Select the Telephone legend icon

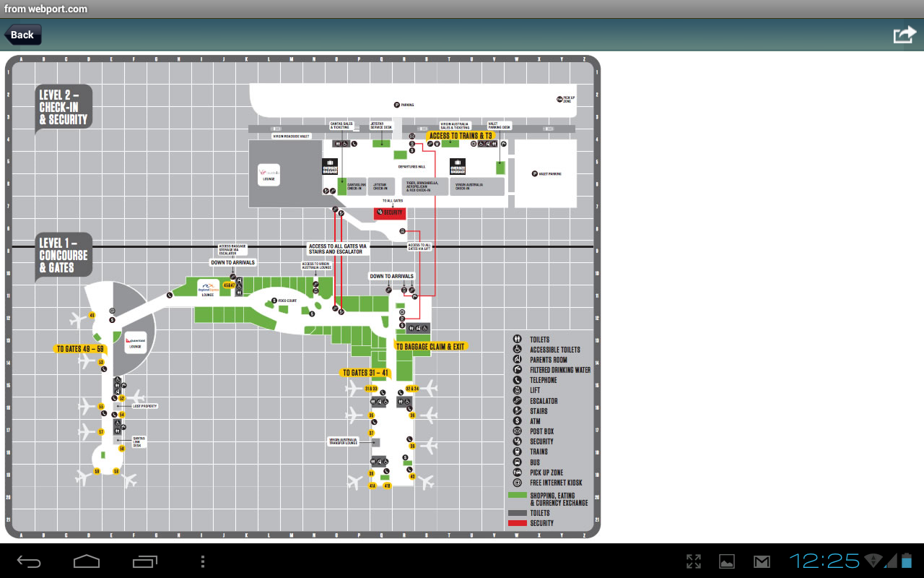pyautogui.click(x=518, y=380)
